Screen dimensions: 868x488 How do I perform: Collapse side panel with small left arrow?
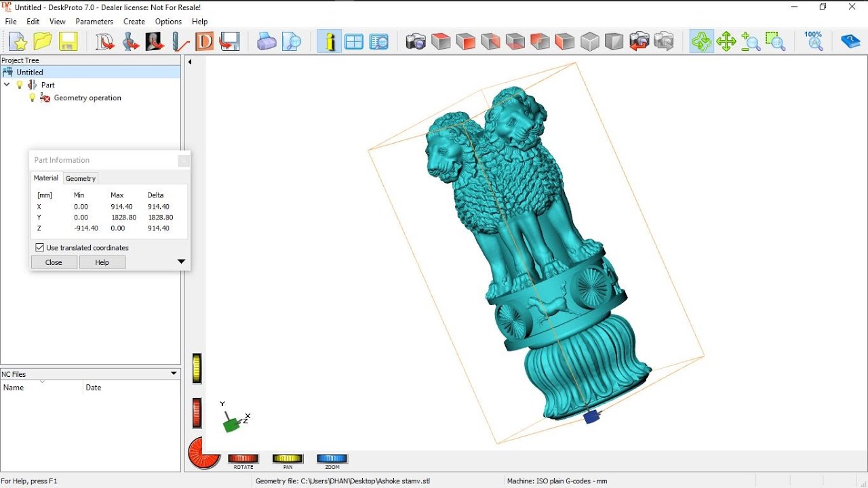190,62
